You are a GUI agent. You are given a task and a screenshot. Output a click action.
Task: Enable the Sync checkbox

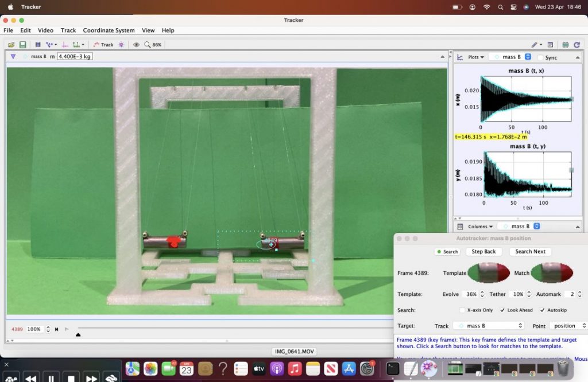tap(541, 57)
